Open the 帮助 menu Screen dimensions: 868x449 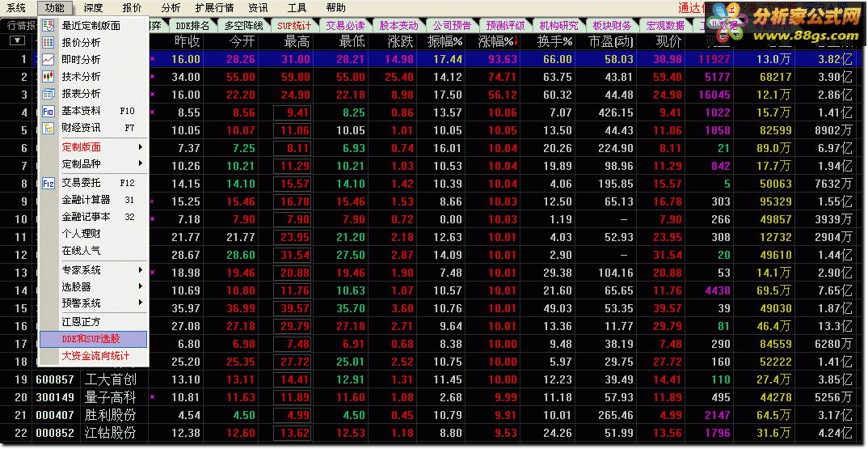335,8
